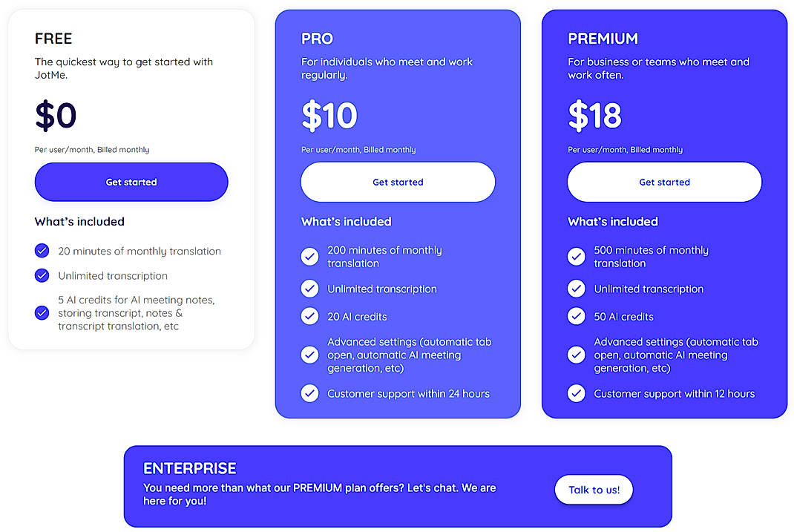
Task: Click "Talk to us!" in the ENTERPRISE banner
Action: coord(594,490)
